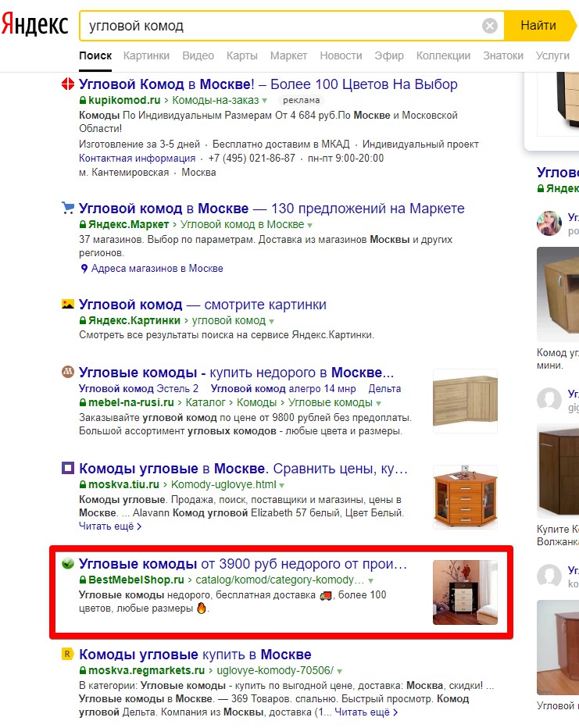Click the mebel-na-rusi.ru favicon icon
Viewport: 579px width, 728px height.
[x=68, y=372]
